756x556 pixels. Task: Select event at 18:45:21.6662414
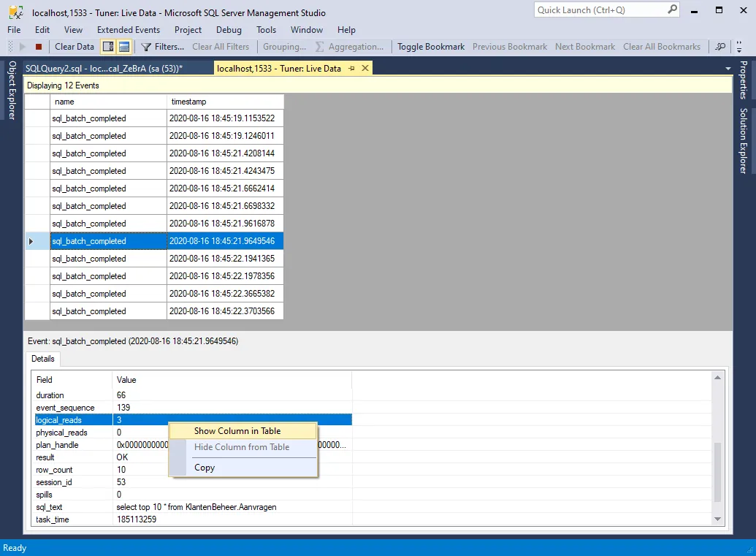pos(167,188)
